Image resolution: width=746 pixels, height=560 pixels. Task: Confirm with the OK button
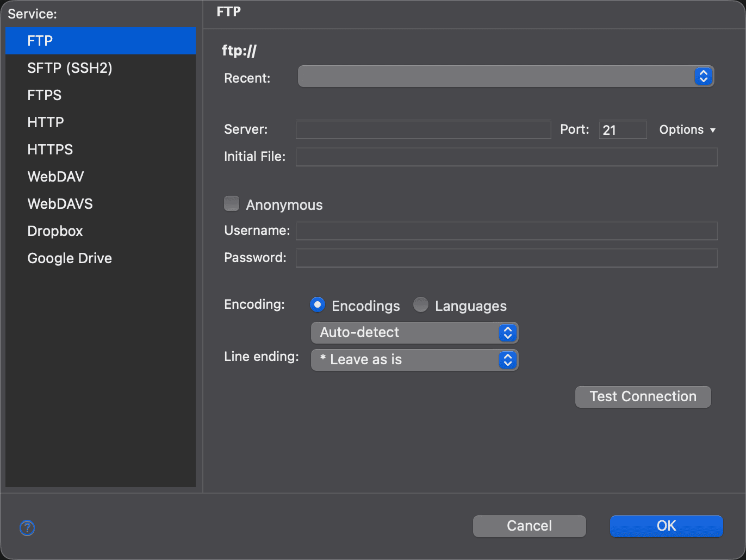(667, 526)
